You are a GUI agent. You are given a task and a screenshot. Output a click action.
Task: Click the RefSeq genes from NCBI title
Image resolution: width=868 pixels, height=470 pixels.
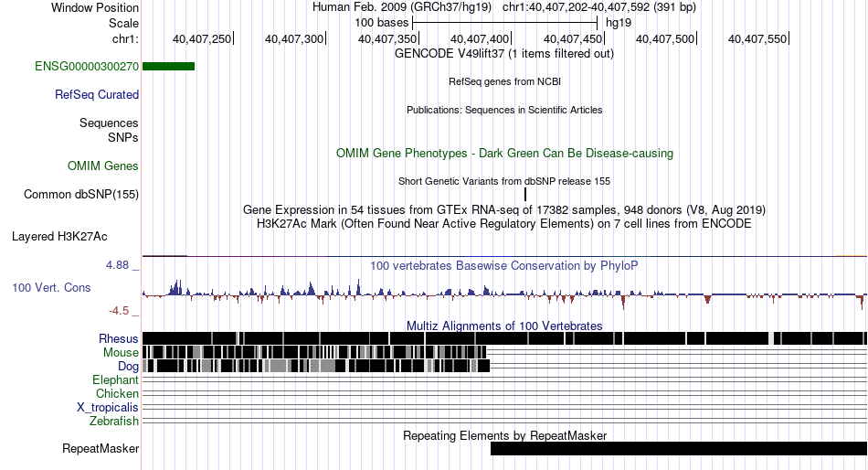coord(504,81)
